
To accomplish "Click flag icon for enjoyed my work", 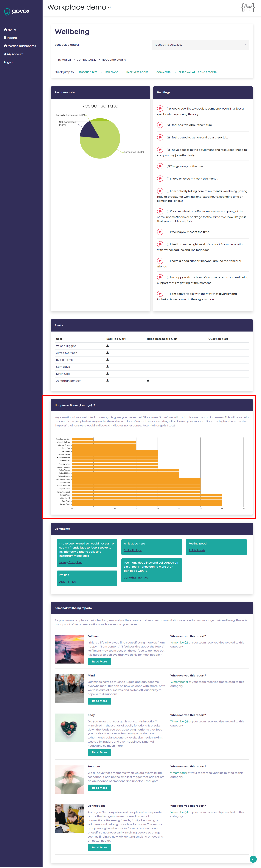I will coord(160,179).
